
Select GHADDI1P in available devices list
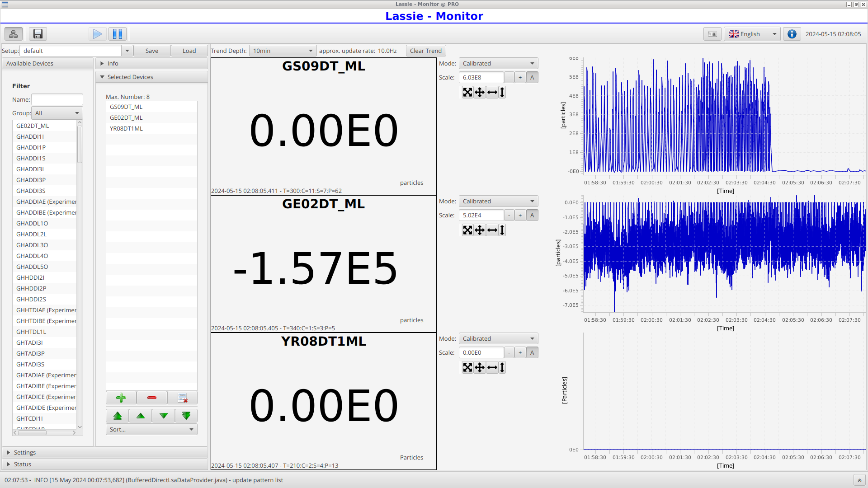click(45, 148)
